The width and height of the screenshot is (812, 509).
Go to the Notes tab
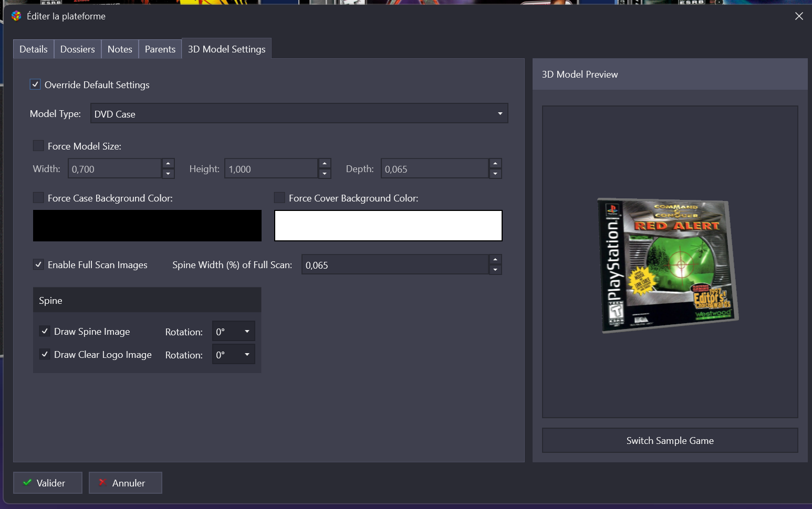[120, 49]
